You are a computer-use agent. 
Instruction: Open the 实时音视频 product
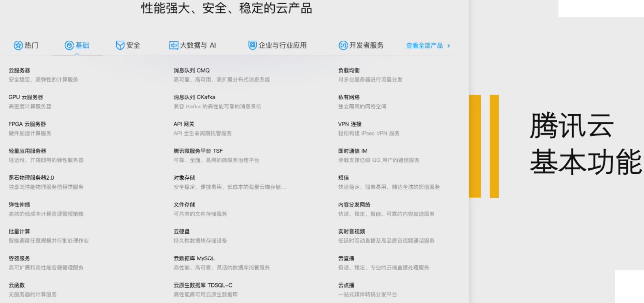pyautogui.click(x=352, y=231)
